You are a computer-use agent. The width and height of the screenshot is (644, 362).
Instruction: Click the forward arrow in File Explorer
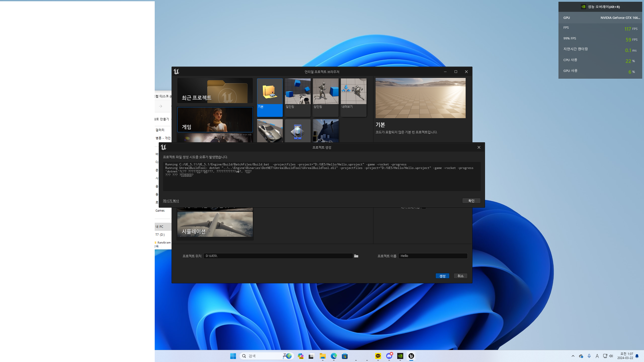(160, 106)
